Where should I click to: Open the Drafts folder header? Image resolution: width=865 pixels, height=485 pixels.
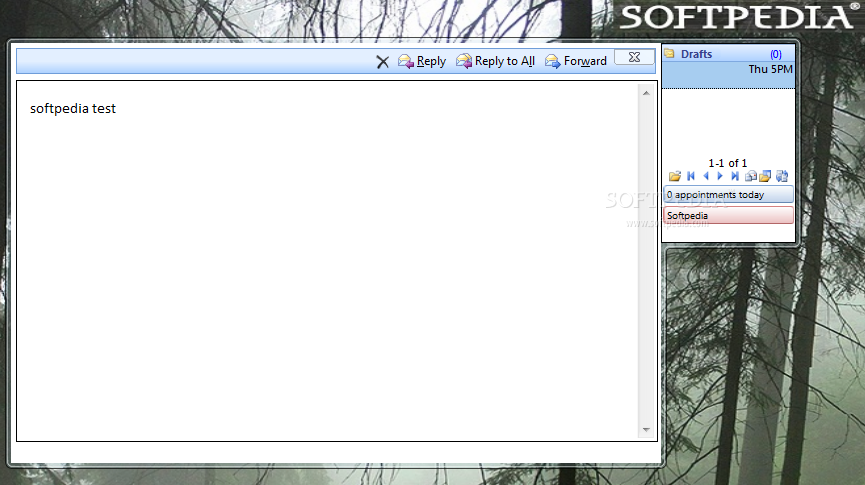(x=728, y=54)
